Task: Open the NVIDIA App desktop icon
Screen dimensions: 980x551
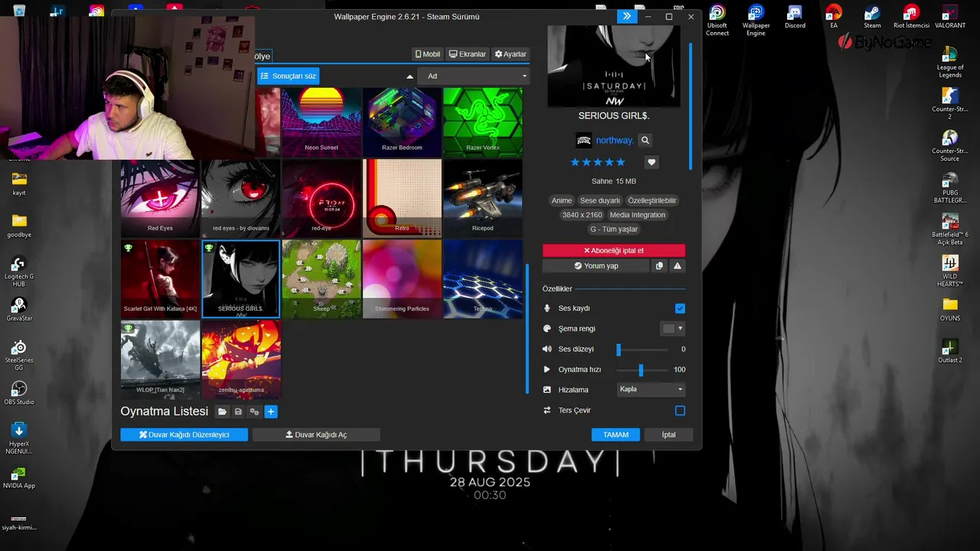Action: click(x=19, y=477)
